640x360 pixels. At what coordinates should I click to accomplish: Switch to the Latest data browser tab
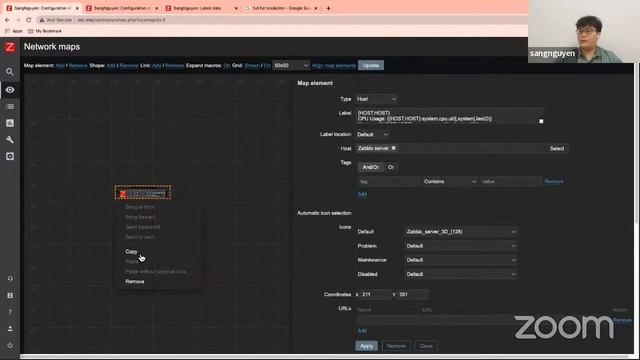pyautogui.click(x=201, y=8)
